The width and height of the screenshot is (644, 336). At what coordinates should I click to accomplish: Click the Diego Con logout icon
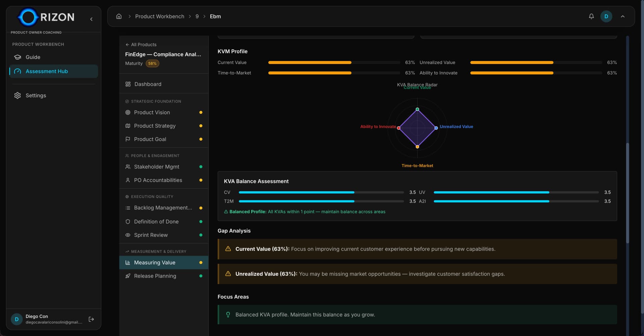91,319
